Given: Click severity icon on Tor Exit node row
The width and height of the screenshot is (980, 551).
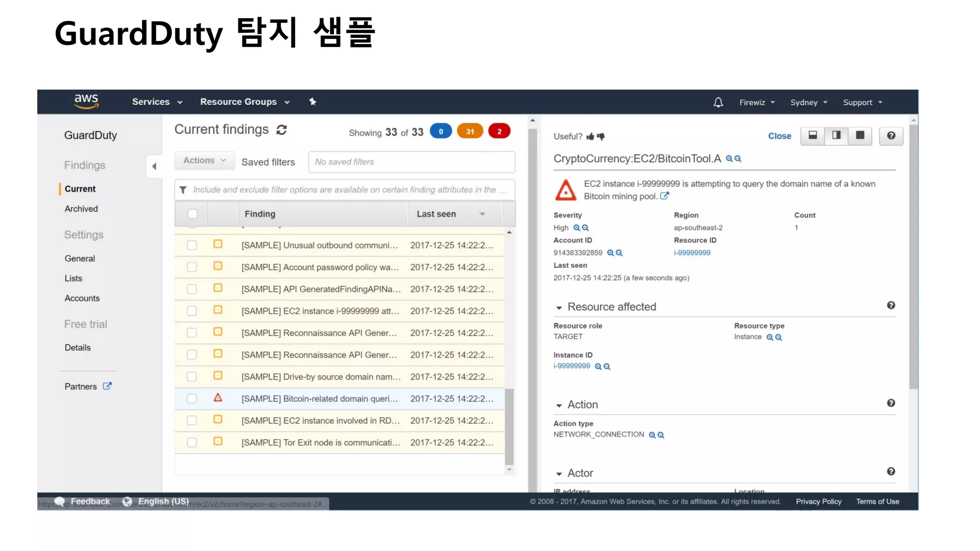Looking at the screenshot, I should coord(218,441).
